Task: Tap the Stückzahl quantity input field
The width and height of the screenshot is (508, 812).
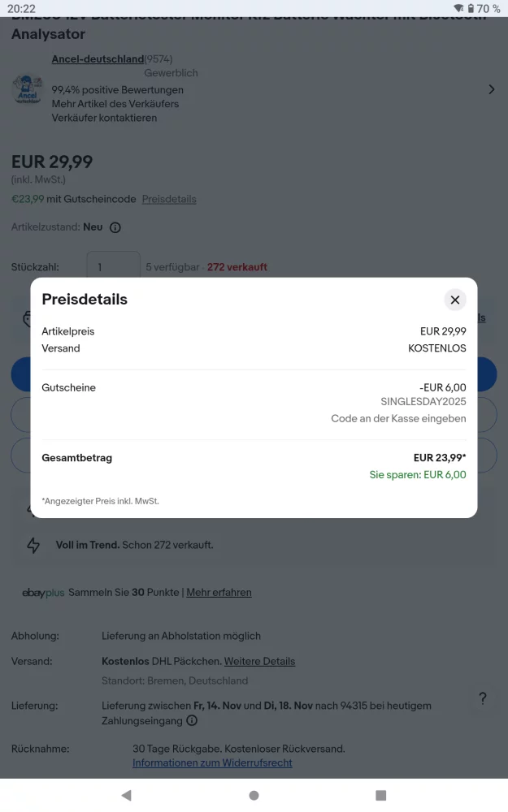Action: tap(113, 266)
